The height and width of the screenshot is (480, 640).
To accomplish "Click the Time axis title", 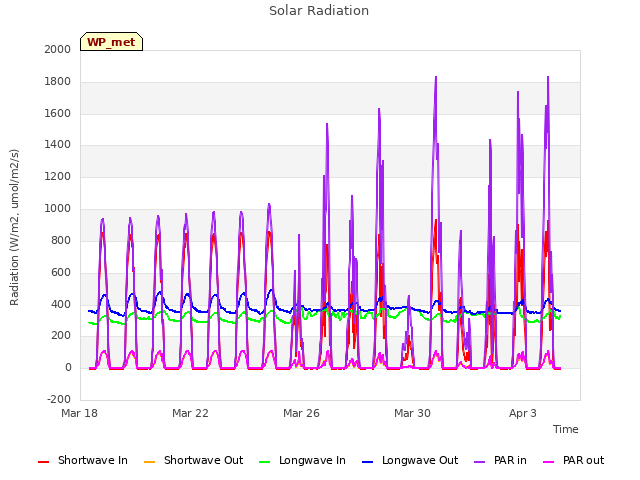I will (566, 429).
